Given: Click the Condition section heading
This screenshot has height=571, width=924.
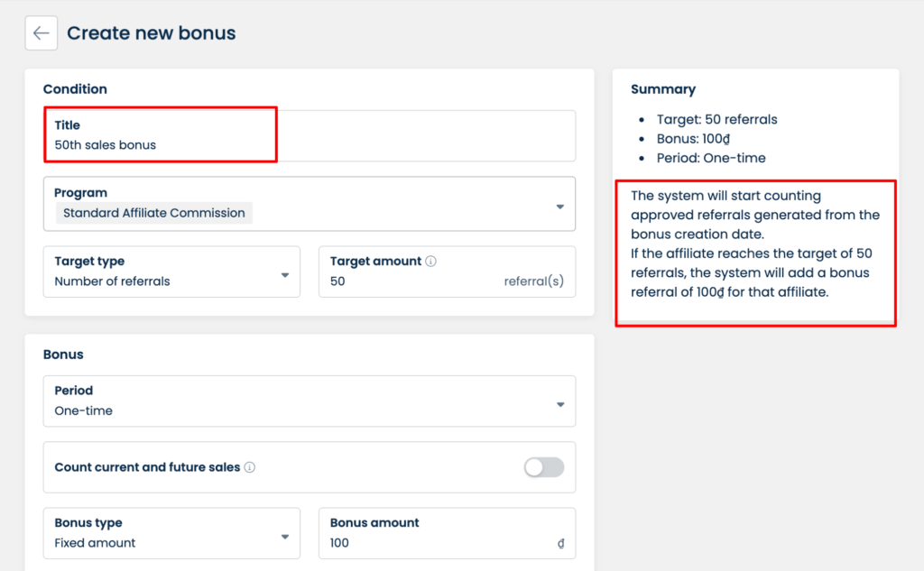Looking at the screenshot, I should click(x=75, y=89).
